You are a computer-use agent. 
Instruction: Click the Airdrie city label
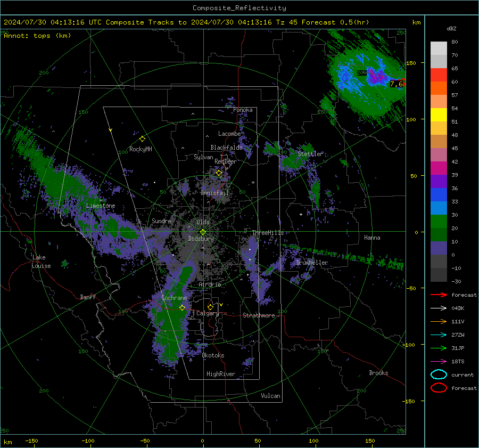[210, 284]
